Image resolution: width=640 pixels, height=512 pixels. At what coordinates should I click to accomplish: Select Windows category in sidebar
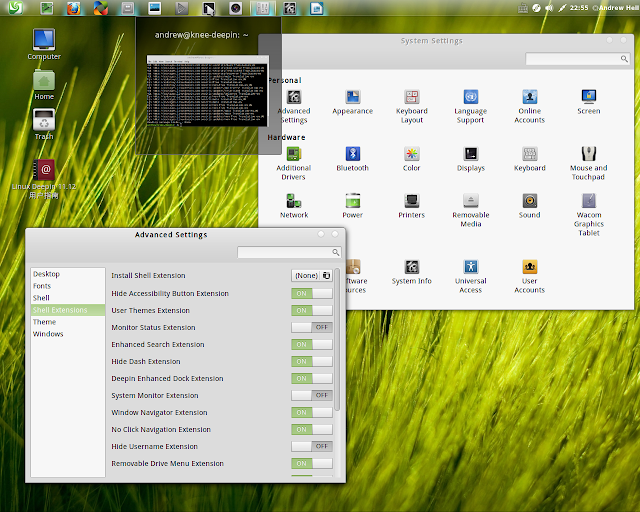(x=48, y=334)
